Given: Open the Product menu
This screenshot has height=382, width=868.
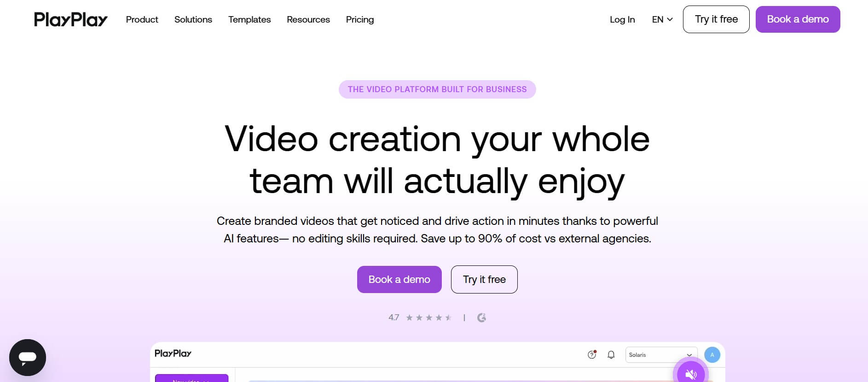Looking at the screenshot, I should pyautogui.click(x=142, y=19).
